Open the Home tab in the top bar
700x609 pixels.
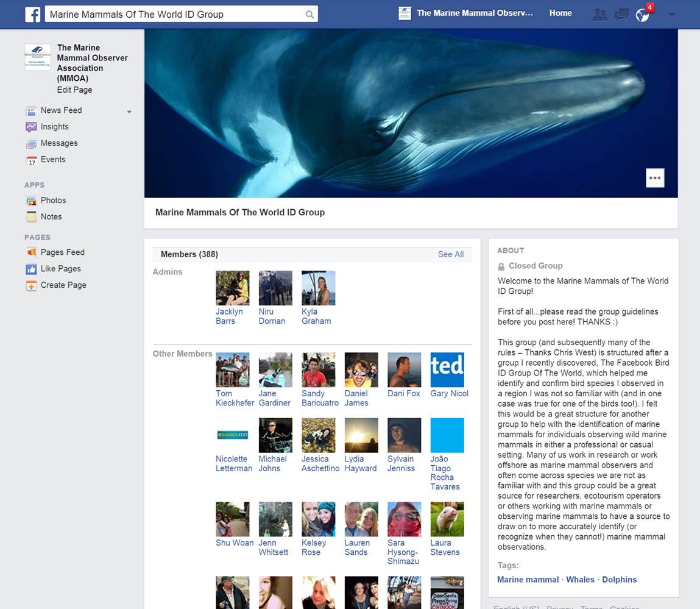coord(560,13)
